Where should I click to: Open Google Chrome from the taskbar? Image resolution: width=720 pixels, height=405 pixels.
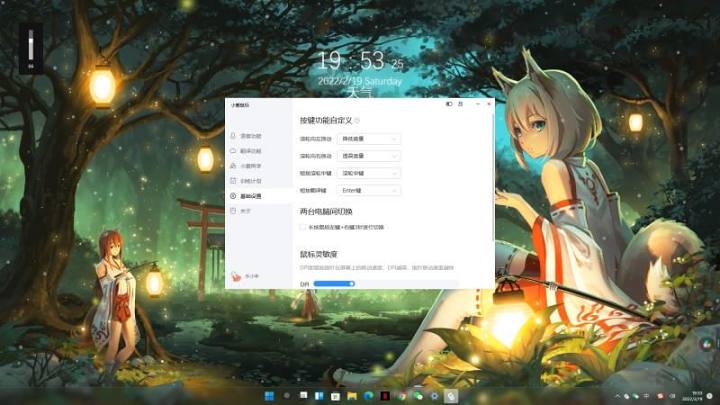click(401, 396)
